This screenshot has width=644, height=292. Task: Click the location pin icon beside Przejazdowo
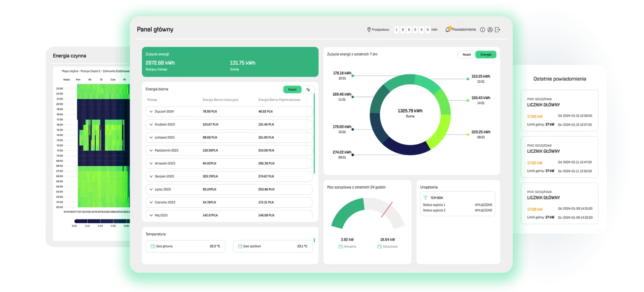[x=369, y=30]
